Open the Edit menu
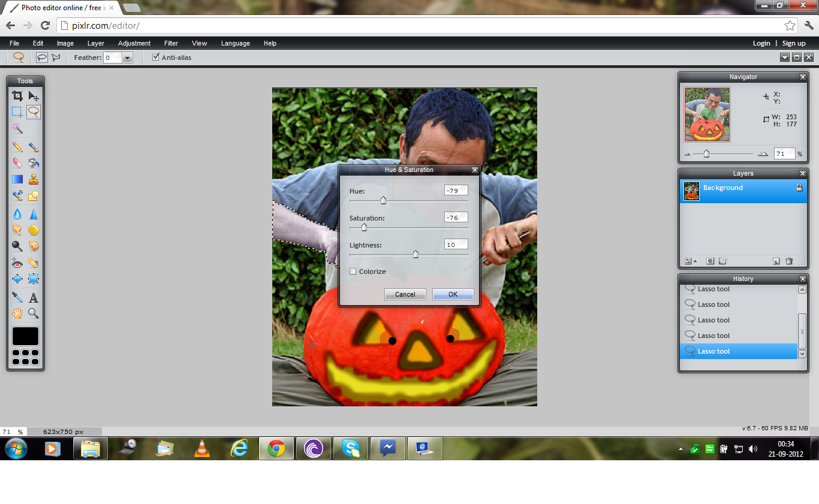Screen dimensions: 819x504 tap(38, 43)
